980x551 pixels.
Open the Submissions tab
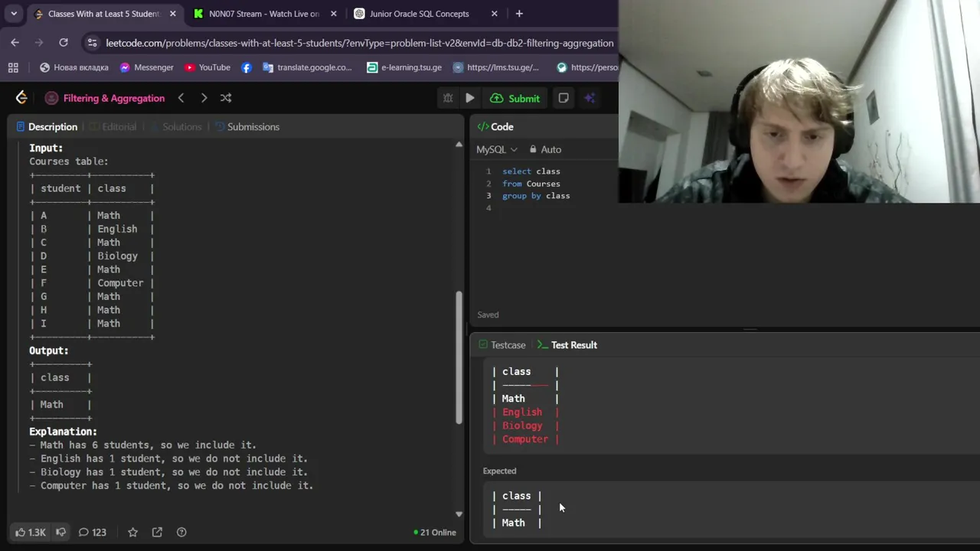(247, 127)
